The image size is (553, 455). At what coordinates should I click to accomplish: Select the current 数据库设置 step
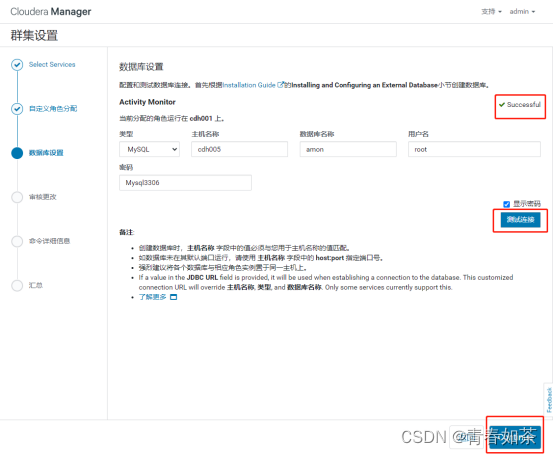click(x=46, y=153)
